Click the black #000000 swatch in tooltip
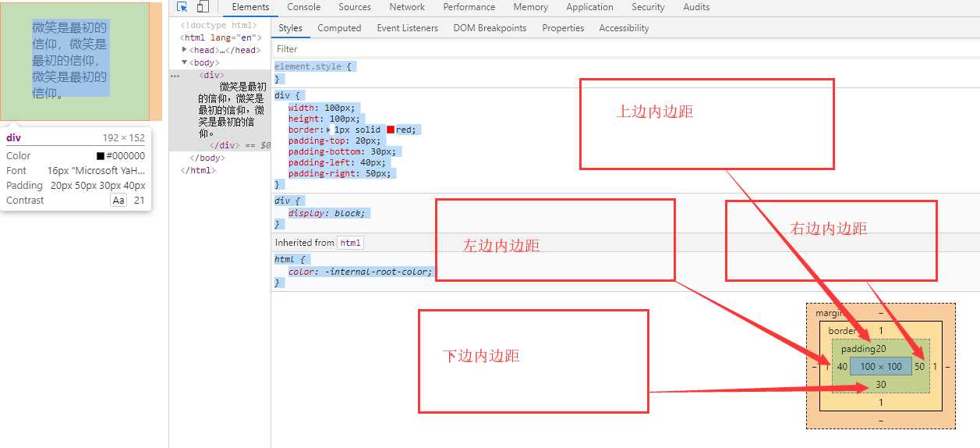This screenshot has width=980, height=448. pyautogui.click(x=101, y=156)
